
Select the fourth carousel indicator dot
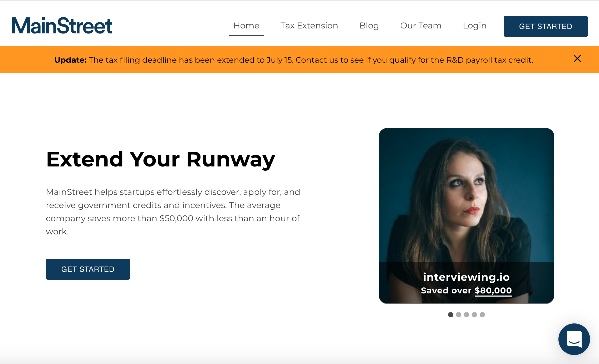tap(475, 315)
